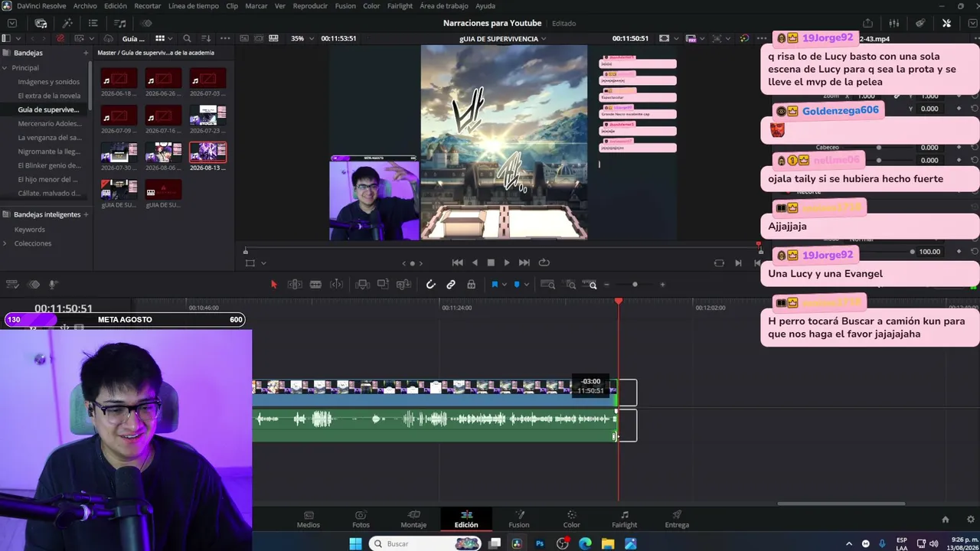Screen dimensions: 980x551
Task: Open marker color dropdown arrow
Action: click(526, 285)
